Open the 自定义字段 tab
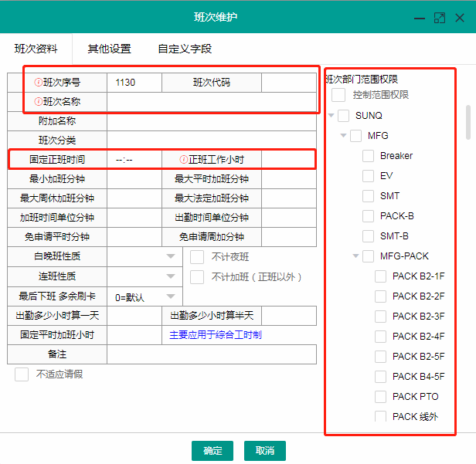This screenshot has width=476, height=464. [185, 49]
